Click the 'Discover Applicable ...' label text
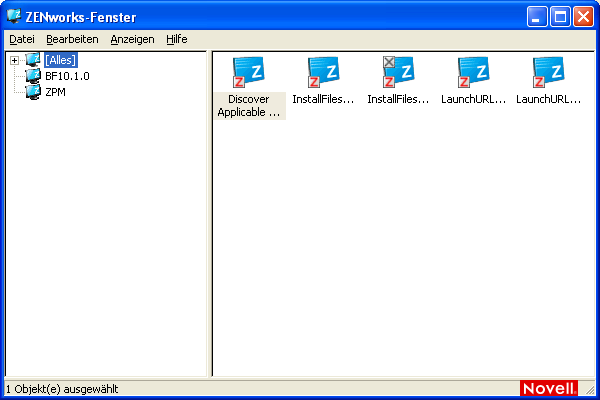The height and width of the screenshot is (400, 600). pos(249,106)
